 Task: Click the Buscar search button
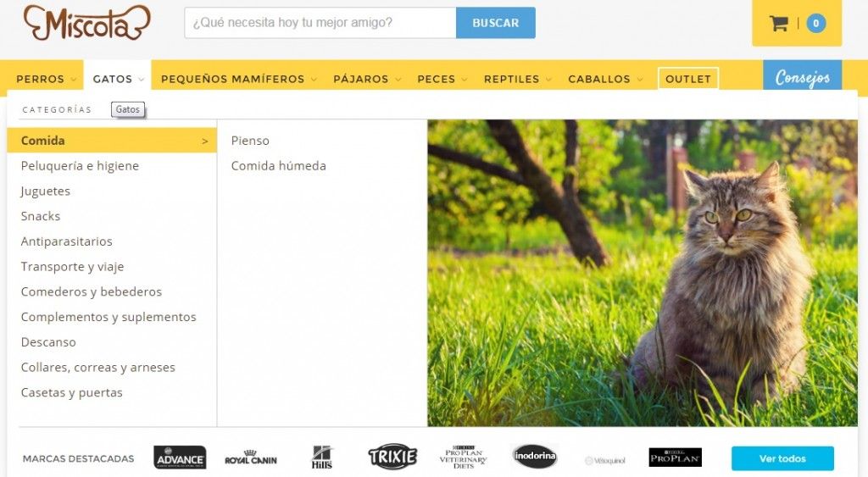click(x=495, y=23)
